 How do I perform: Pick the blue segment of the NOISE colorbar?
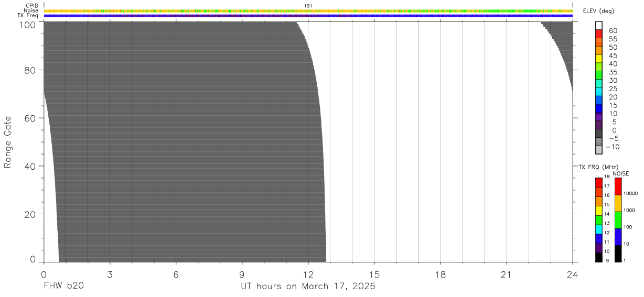point(618,237)
